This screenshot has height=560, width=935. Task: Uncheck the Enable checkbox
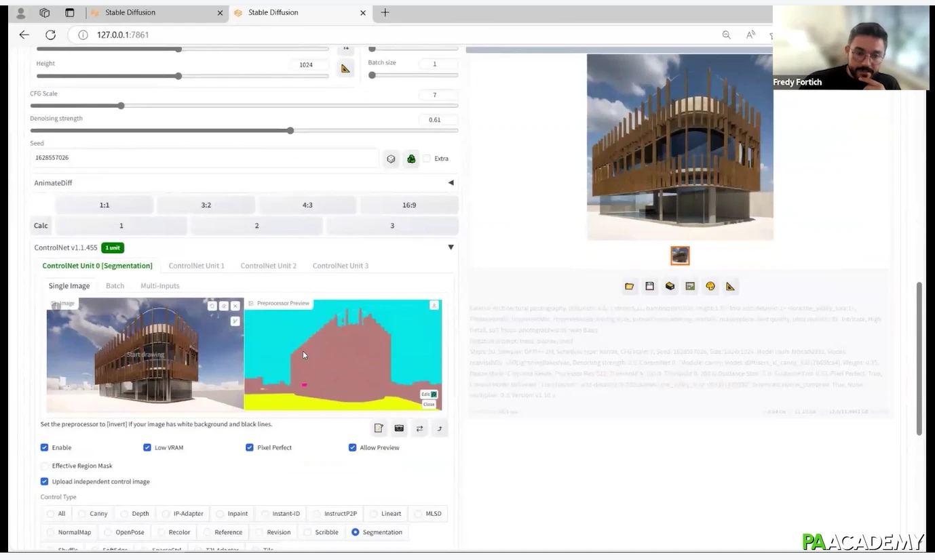44,447
